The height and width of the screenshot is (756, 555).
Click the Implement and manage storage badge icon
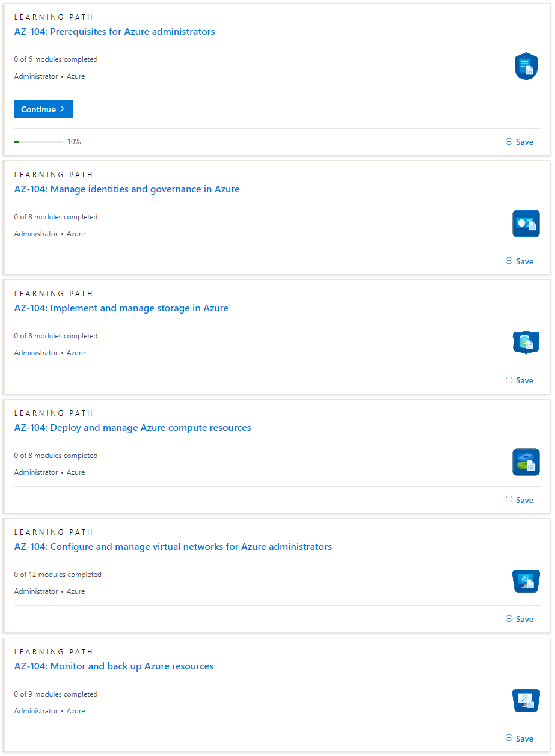pos(526,343)
